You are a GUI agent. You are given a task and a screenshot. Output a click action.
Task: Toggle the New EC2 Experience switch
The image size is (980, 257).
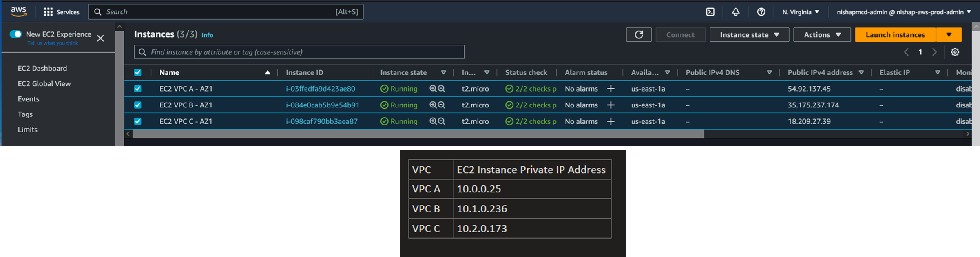(x=16, y=34)
